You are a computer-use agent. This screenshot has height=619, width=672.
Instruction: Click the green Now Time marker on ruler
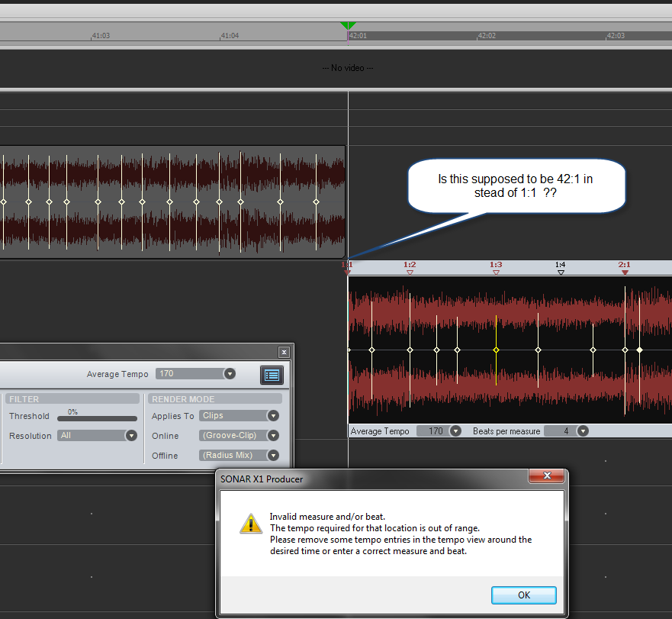pos(348,27)
